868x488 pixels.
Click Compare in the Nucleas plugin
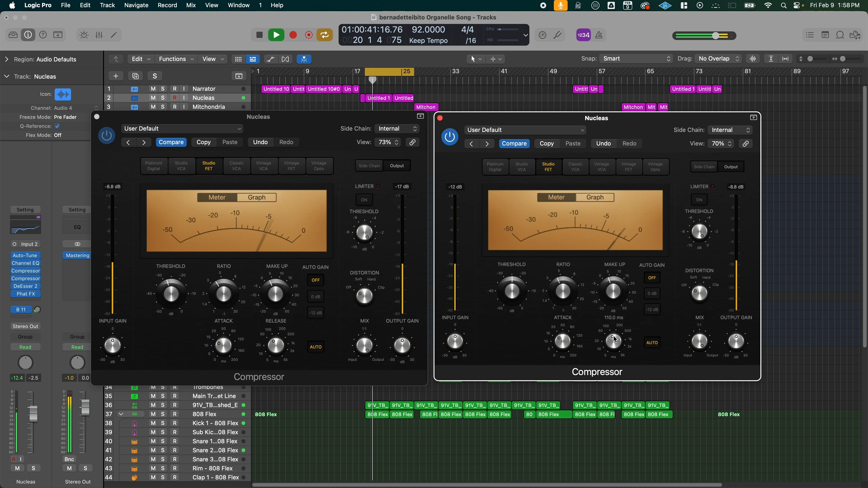(x=171, y=142)
